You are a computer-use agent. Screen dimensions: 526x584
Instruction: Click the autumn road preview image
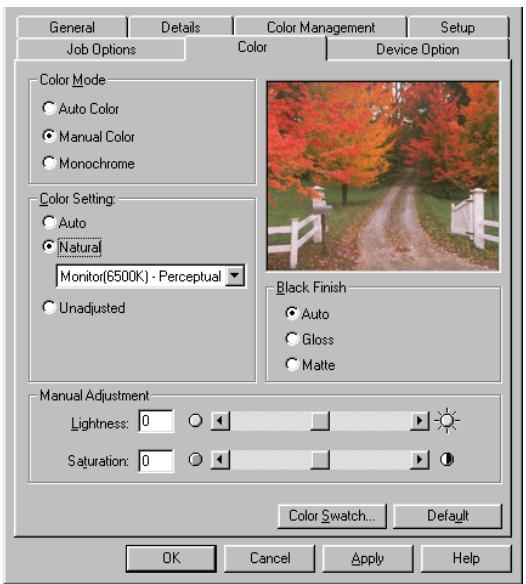click(x=383, y=175)
